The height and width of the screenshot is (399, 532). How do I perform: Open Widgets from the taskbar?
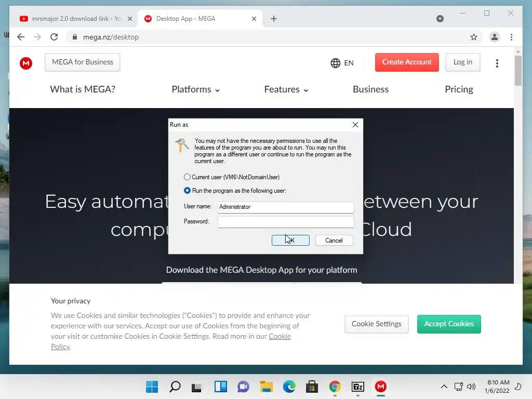pos(220,387)
